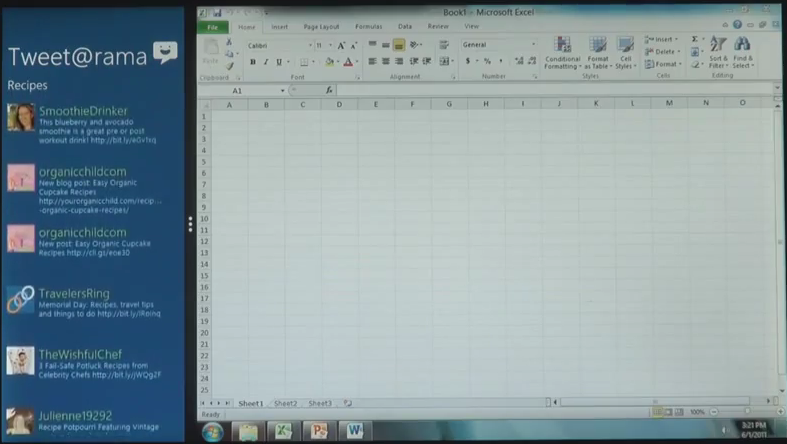787x444 pixels.
Task: Click the Center text alignment icon
Action: pos(385,61)
